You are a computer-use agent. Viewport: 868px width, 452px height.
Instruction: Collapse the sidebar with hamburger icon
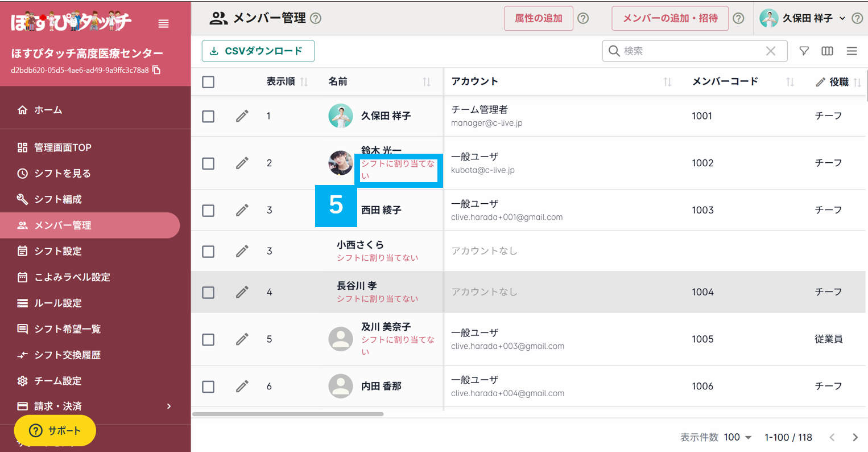pos(163,23)
